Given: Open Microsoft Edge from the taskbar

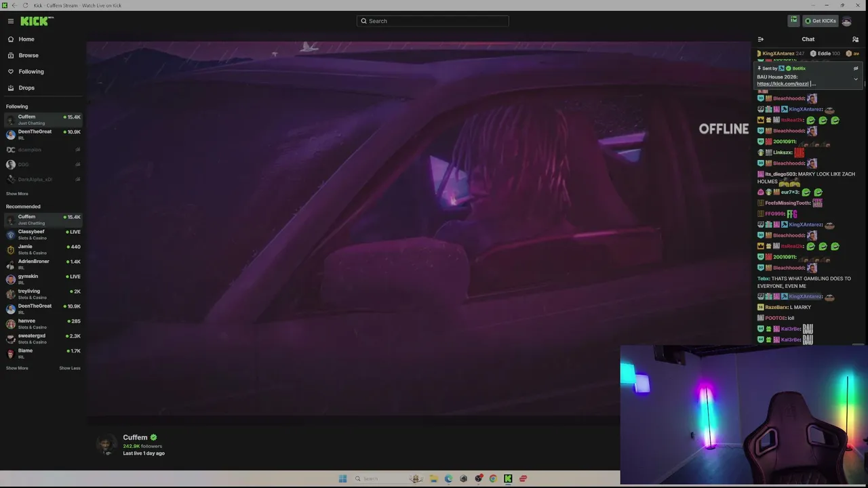Looking at the screenshot, I should coord(448,479).
